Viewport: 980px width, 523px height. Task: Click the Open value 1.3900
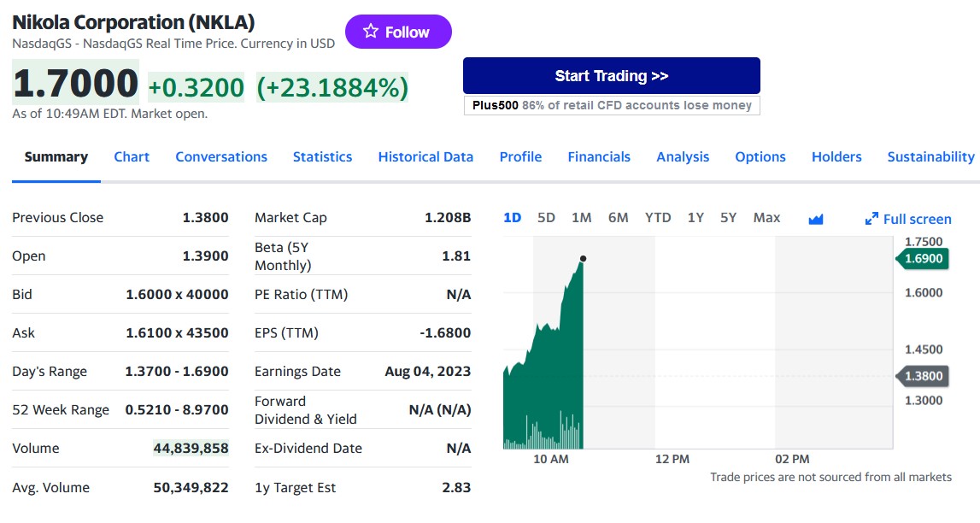[206, 256]
